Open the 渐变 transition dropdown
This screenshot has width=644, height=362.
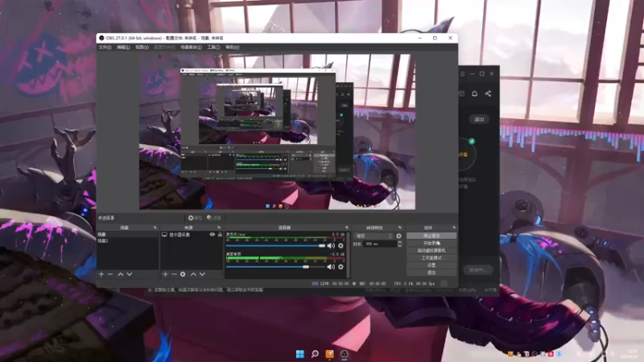(x=374, y=236)
